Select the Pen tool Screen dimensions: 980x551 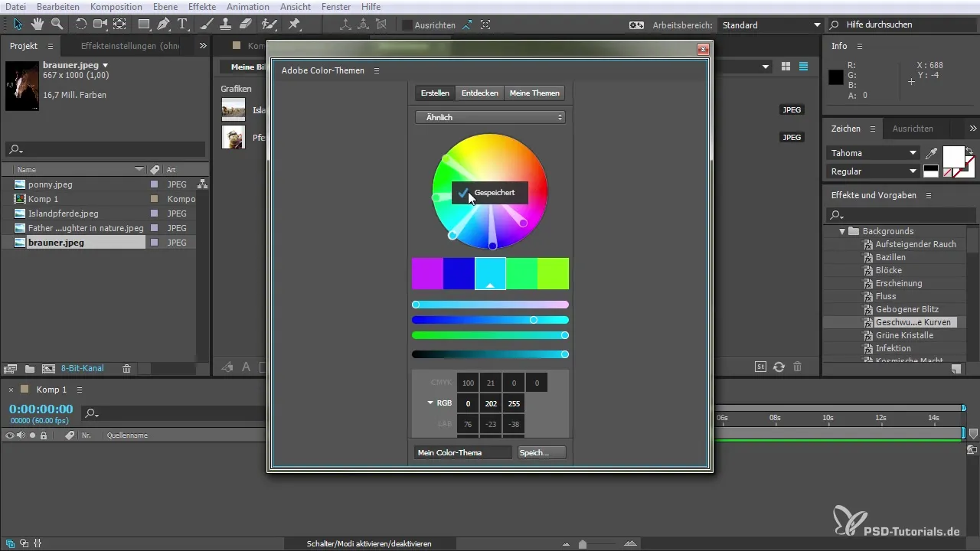click(163, 24)
